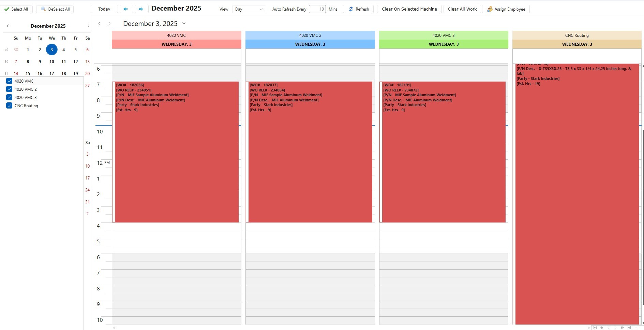Click the Assign Employee person icon

pyautogui.click(x=490, y=9)
